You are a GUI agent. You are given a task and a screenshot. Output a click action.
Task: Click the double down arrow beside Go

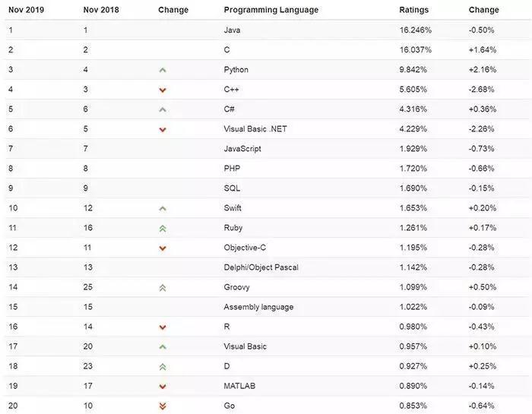click(163, 406)
